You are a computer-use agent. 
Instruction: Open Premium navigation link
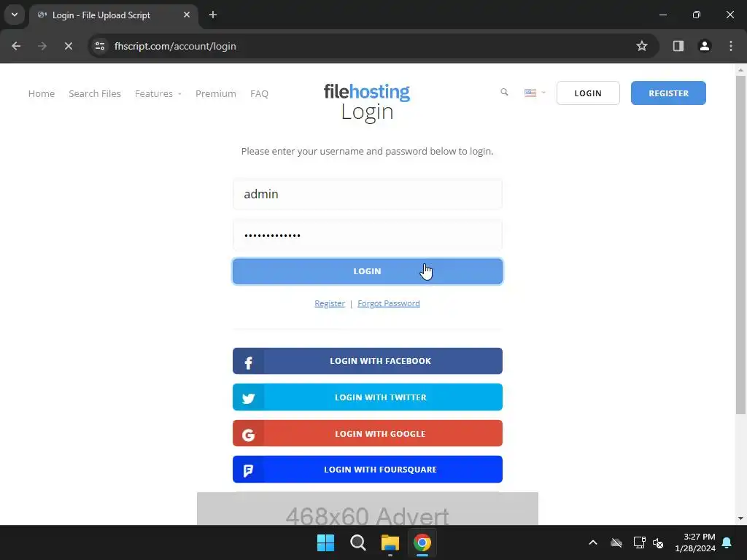point(216,94)
